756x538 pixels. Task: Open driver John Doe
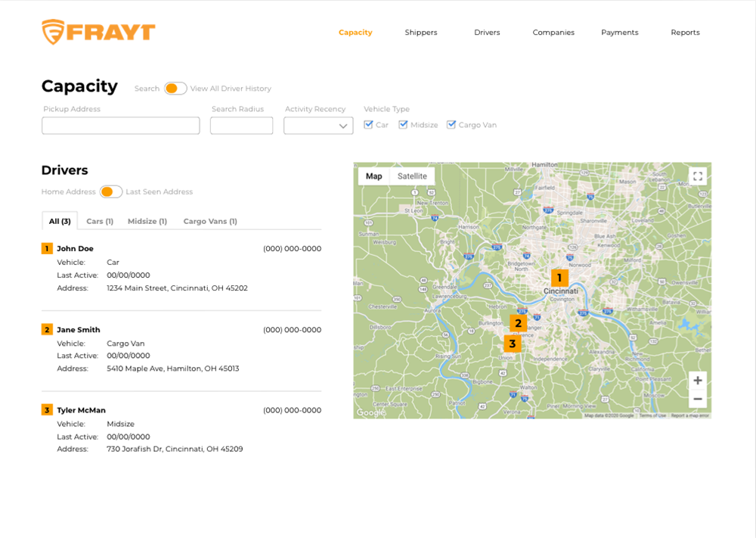click(x=75, y=248)
